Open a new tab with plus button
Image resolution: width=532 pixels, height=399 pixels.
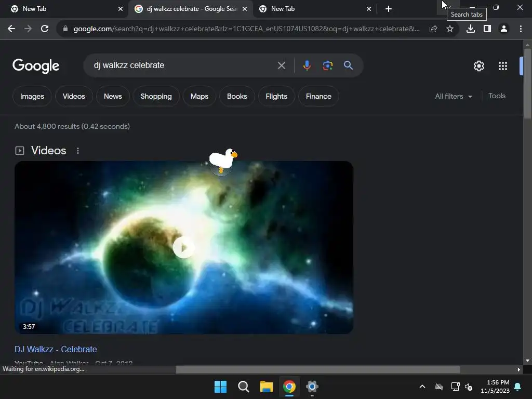tap(389, 9)
